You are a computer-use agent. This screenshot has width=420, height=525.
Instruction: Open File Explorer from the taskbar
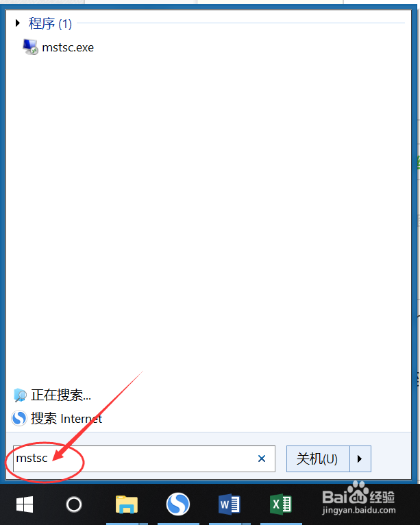(x=127, y=504)
